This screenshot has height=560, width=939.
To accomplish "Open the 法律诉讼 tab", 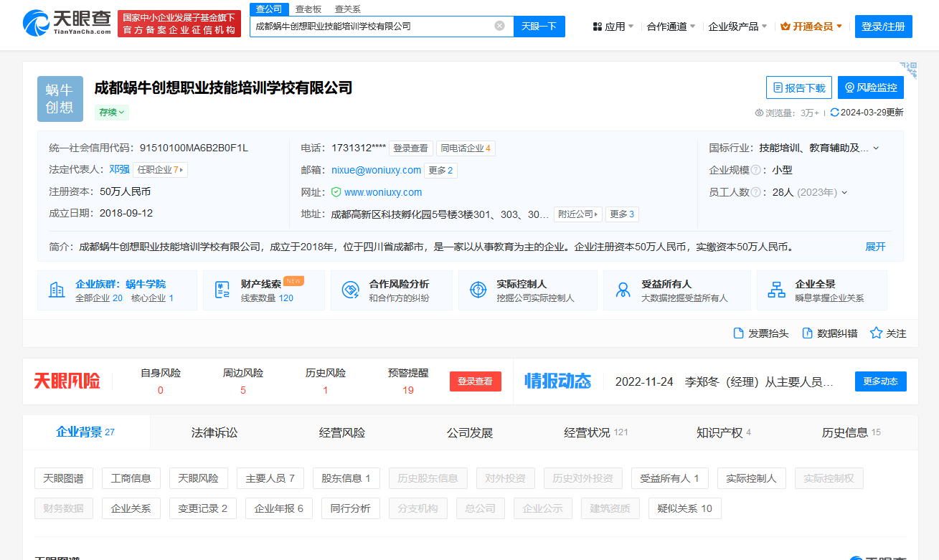I will (214, 432).
